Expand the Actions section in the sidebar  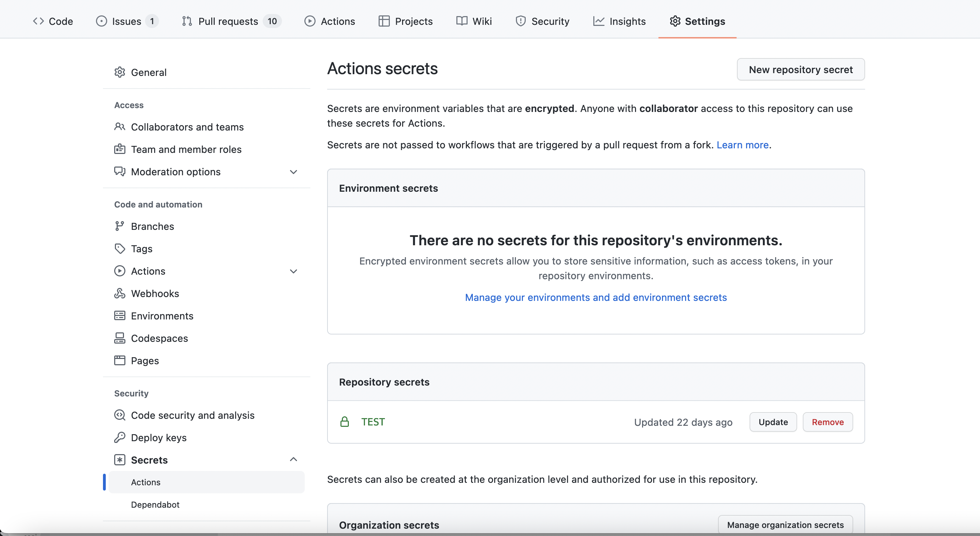coord(293,271)
